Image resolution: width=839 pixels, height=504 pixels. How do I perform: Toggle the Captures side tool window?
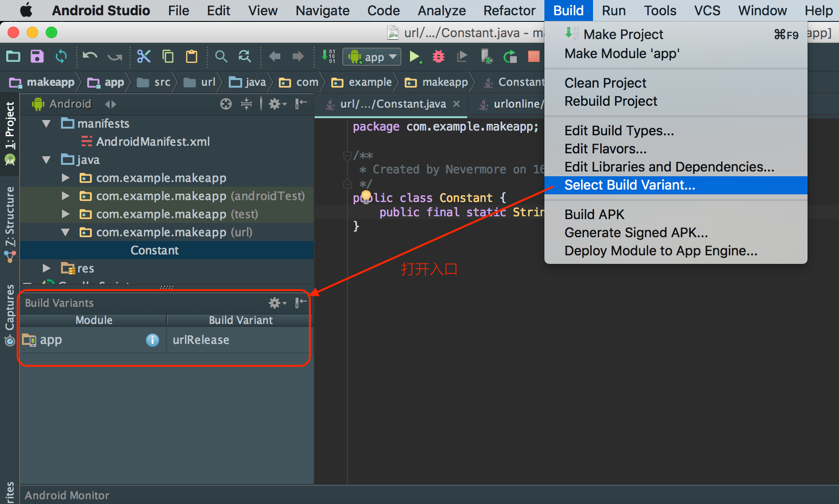10,315
